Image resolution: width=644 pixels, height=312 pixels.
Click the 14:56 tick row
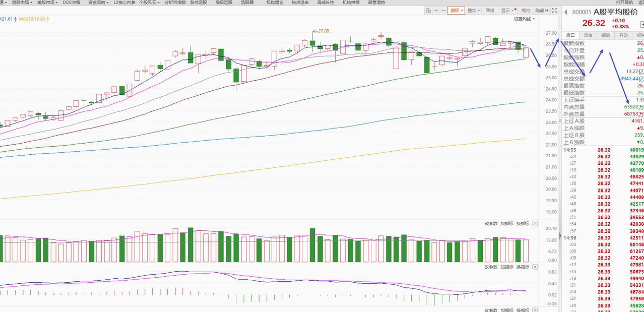pos(604,238)
